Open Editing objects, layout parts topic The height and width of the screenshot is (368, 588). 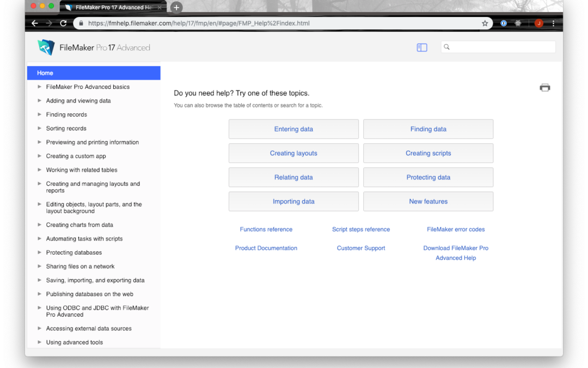click(x=94, y=208)
